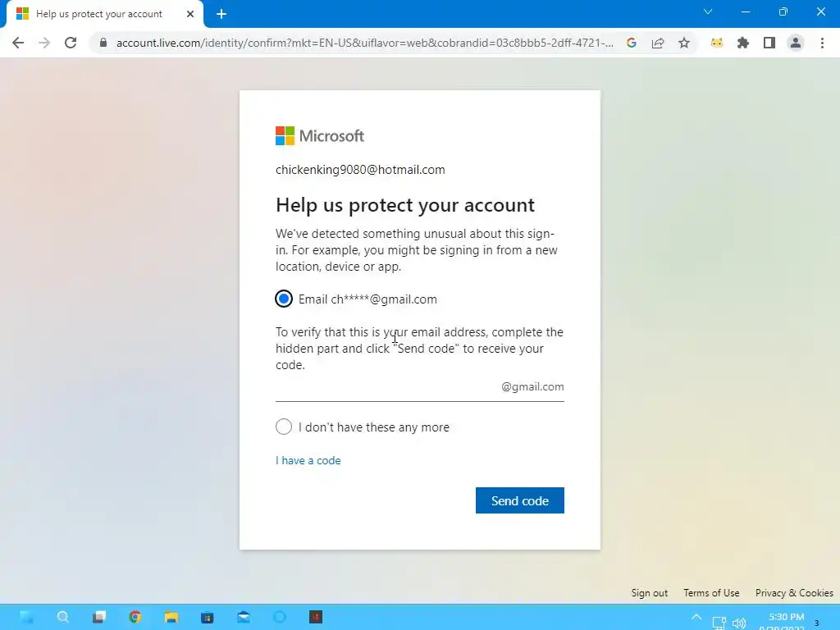
Task: Open Mail app from taskbar
Action: pos(244,617)
